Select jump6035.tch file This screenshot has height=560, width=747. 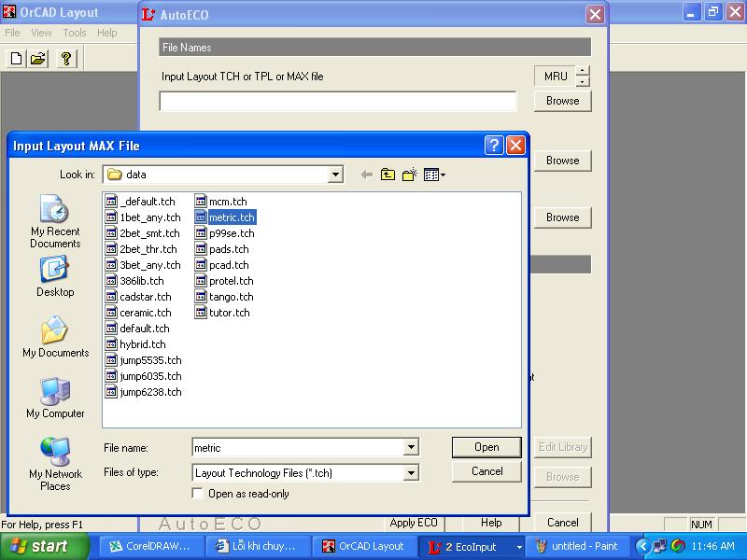click(x=144, y=376)
